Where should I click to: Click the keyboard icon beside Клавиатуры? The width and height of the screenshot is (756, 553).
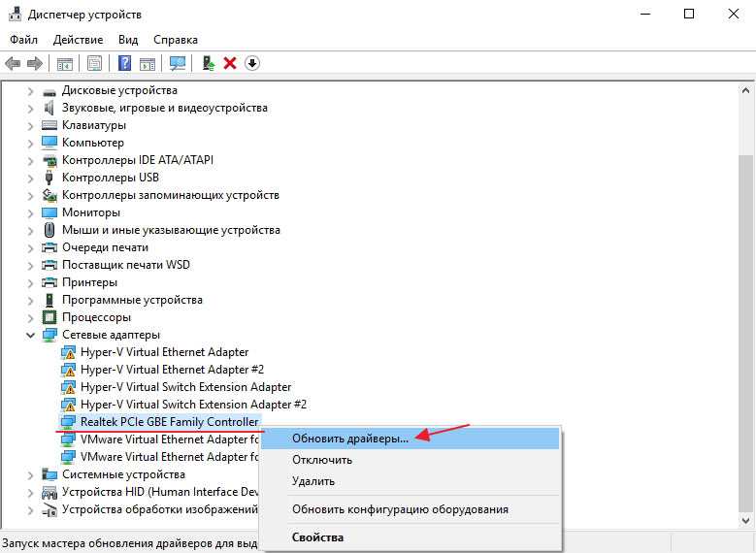click(x=49, y=125)
